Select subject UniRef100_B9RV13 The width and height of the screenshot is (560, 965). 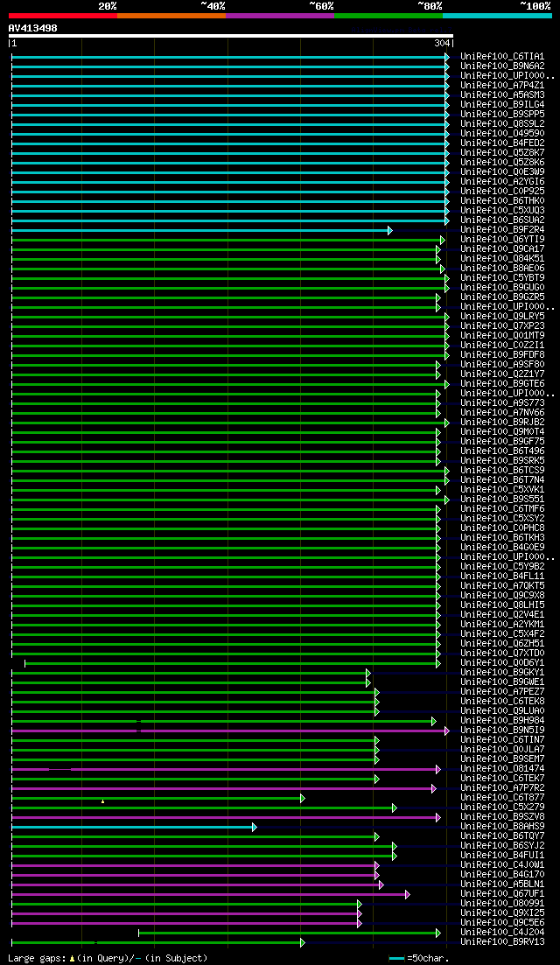[x=502, y=942]
